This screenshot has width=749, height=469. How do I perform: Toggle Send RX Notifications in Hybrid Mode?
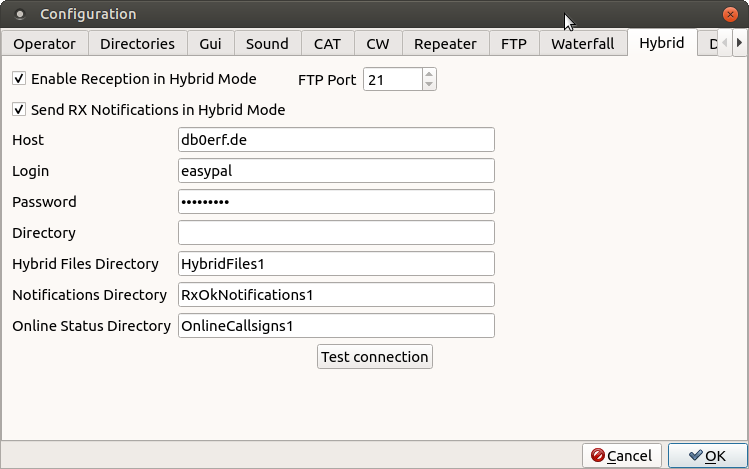click(x=20, y=110)
